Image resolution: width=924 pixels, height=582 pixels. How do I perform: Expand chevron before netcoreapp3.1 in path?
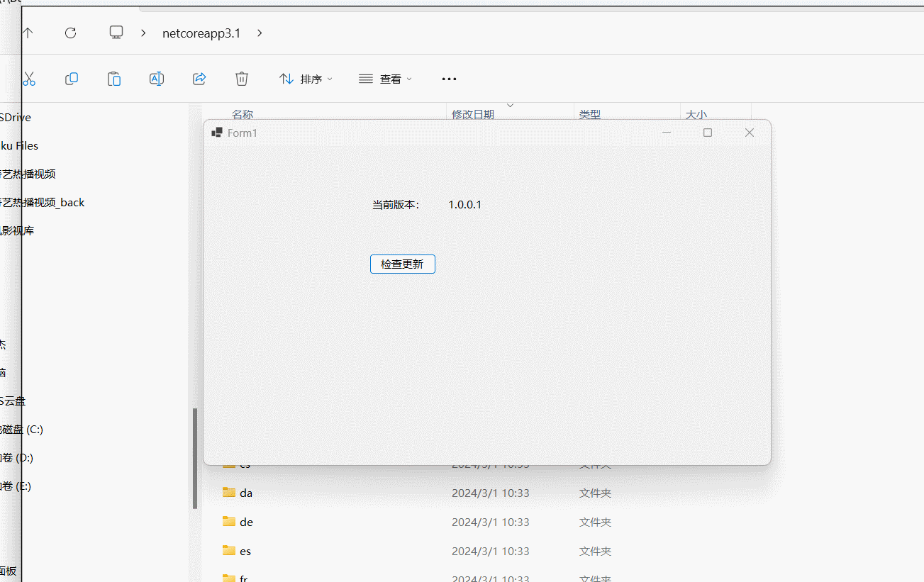144,33
